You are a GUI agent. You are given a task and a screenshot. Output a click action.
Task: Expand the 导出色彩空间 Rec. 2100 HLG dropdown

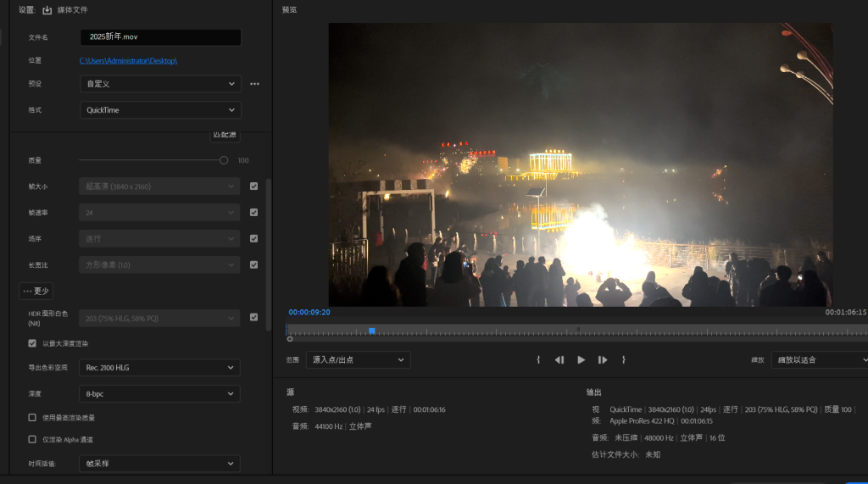click(x=159, y=367)
